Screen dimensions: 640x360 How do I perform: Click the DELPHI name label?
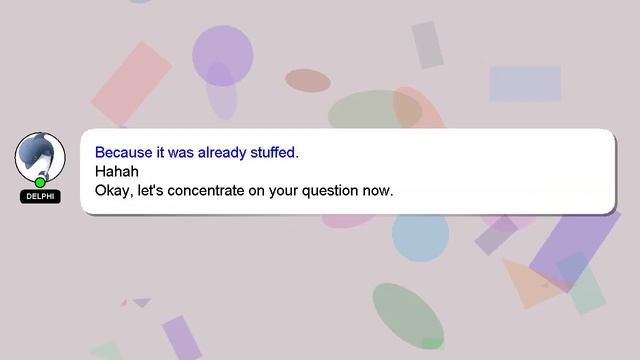click(40, 196)
